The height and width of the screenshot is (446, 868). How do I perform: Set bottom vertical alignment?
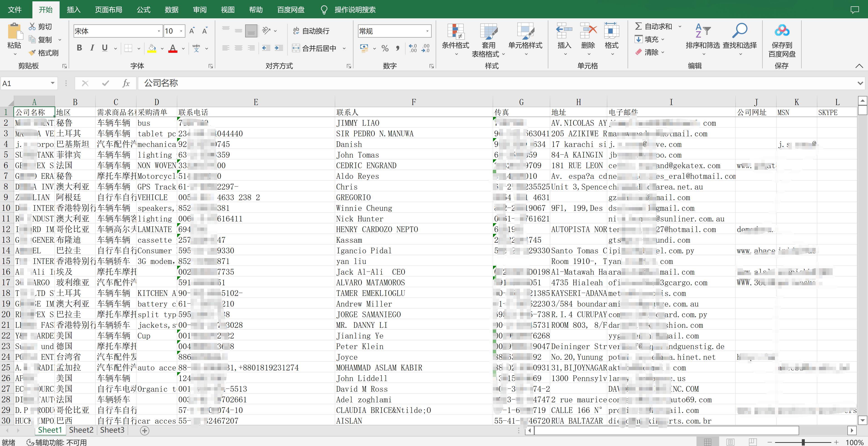point(251,31)
